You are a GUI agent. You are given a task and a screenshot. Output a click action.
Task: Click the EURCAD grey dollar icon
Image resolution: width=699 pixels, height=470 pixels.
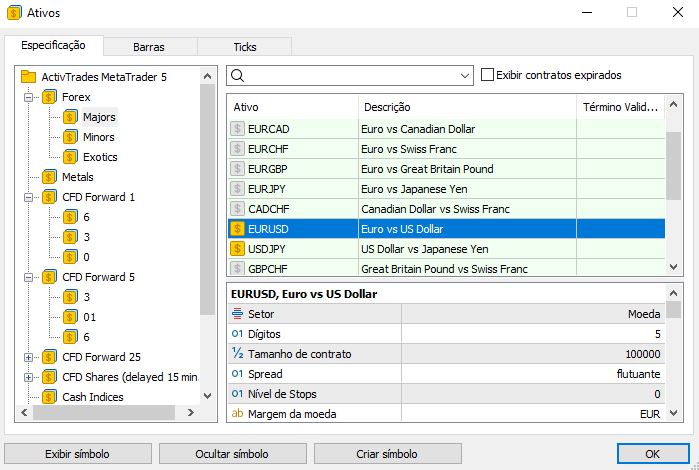coord(237,129)
